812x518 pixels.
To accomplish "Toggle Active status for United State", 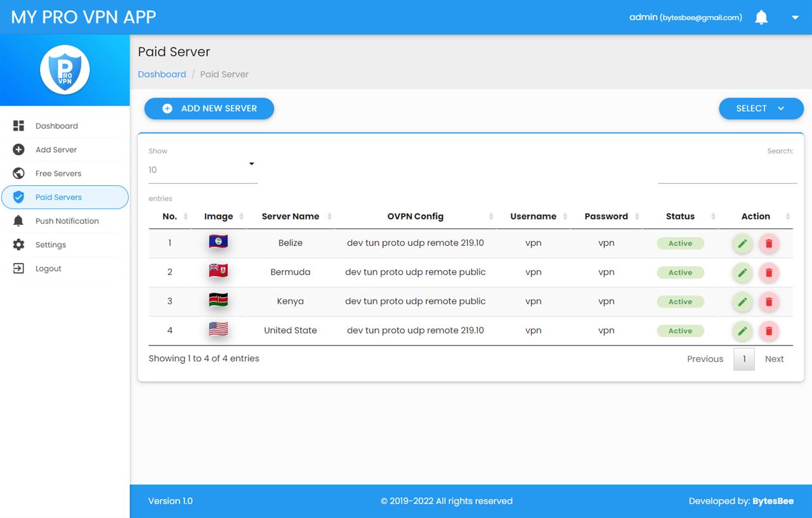I will coord(680,331).
